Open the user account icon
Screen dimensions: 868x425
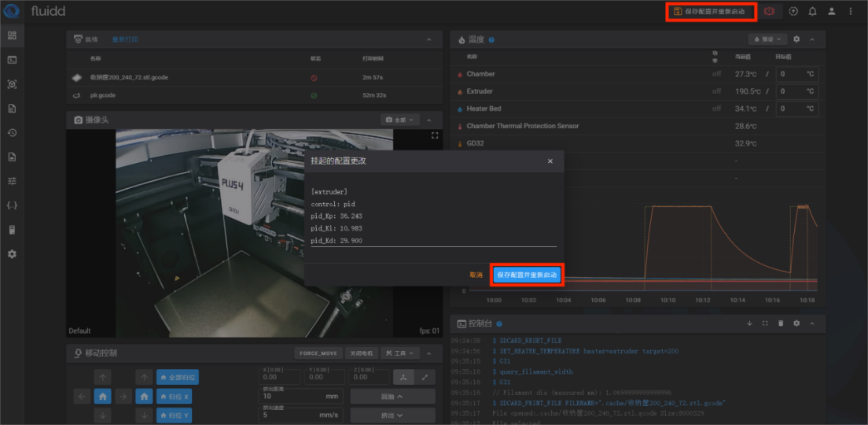coord(831,12)
